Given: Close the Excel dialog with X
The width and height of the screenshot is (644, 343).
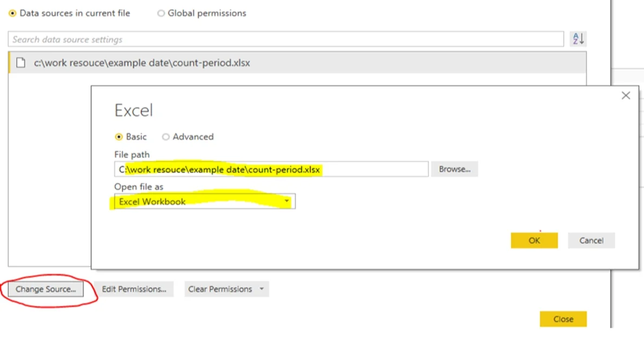Looking at the screenshot, I should click(x=626, y=96).
